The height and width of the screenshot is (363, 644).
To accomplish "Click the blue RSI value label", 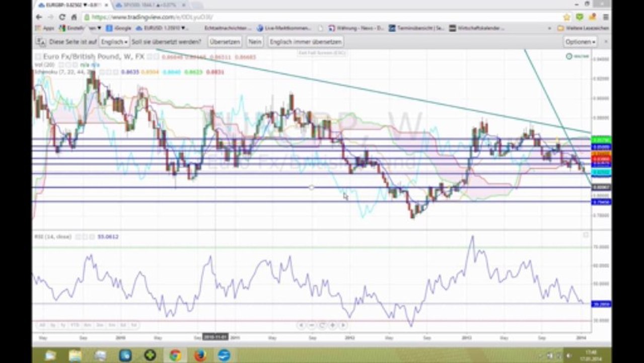I will (x=601, y=304).
